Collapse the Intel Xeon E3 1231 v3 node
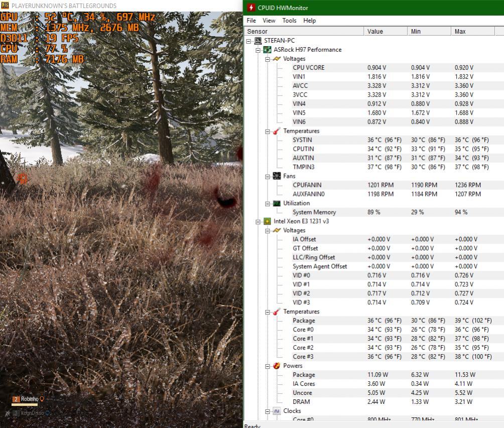The image size is (504, 428). (258, 222)
